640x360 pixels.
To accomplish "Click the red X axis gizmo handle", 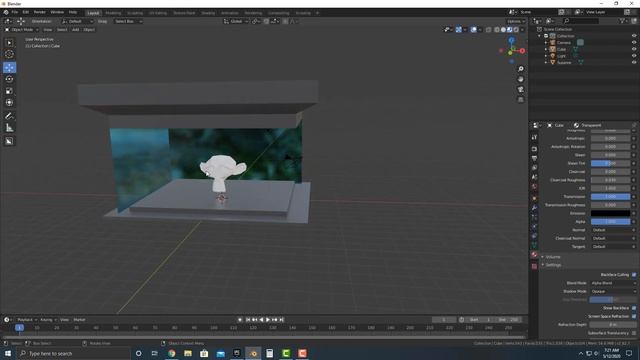I will 522,51.
